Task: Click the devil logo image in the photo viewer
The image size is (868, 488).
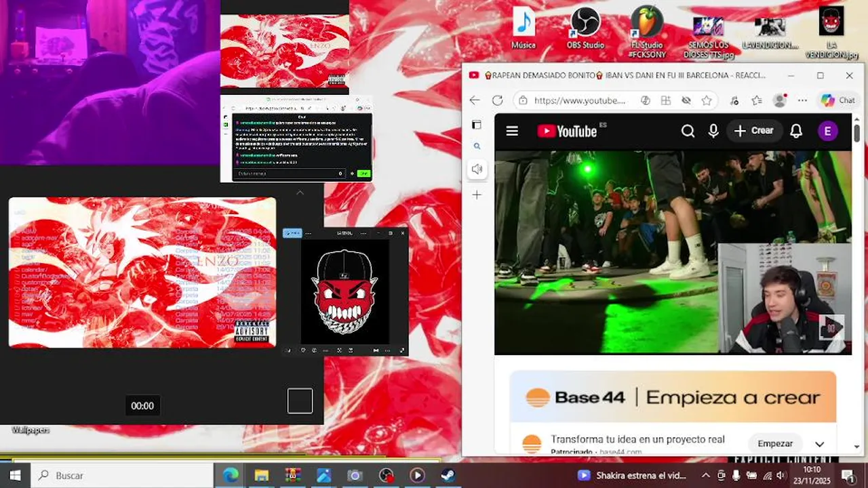Action: click(345, 291)
